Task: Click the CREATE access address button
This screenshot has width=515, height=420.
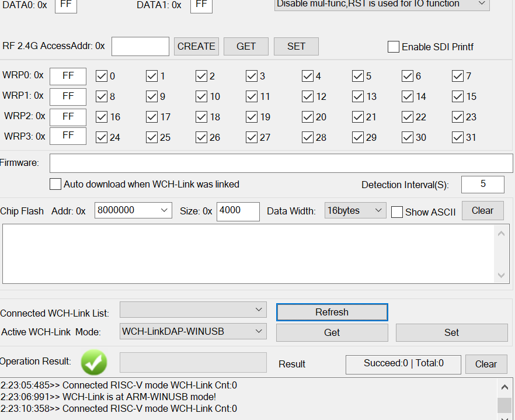Action: (x=196, y=46)
